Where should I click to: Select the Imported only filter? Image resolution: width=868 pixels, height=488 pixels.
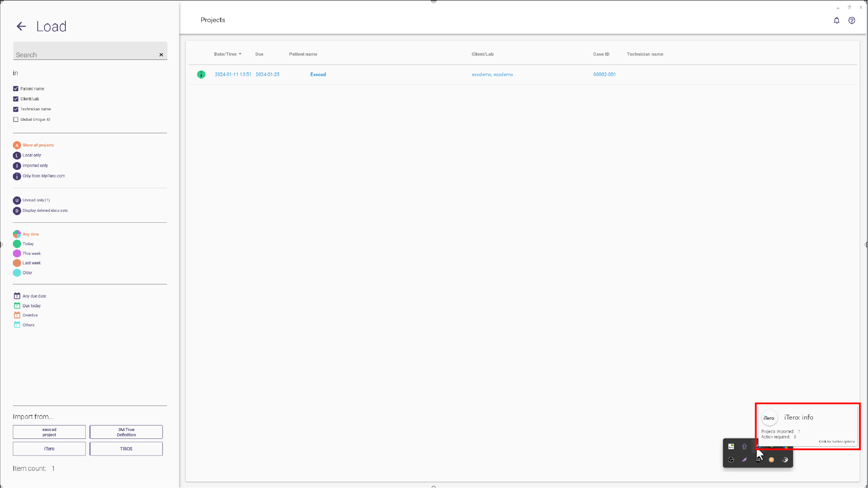pyautogui.click(x=30, y=166)
